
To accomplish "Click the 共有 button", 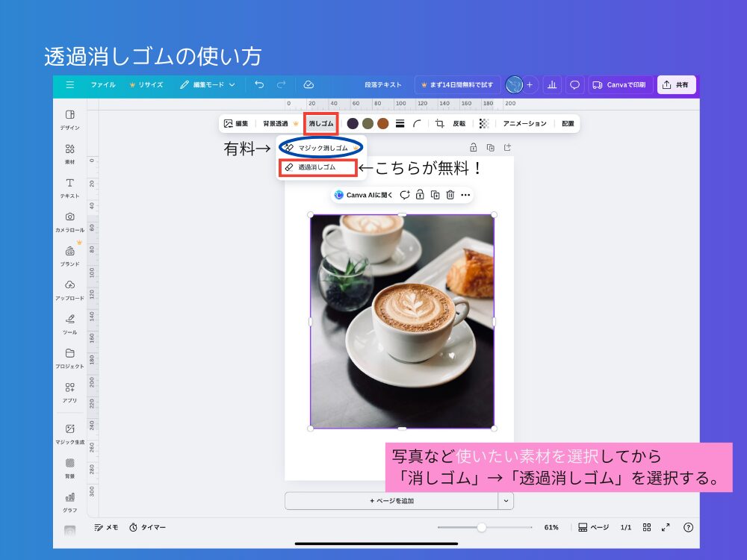I will click(x=677, y=84).
